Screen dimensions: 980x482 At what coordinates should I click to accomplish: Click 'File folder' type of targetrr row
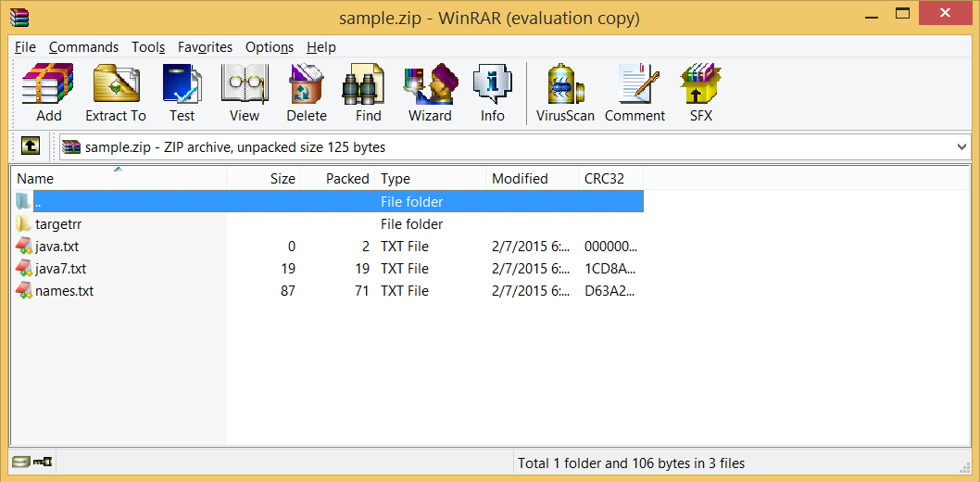tap(412, 223)
